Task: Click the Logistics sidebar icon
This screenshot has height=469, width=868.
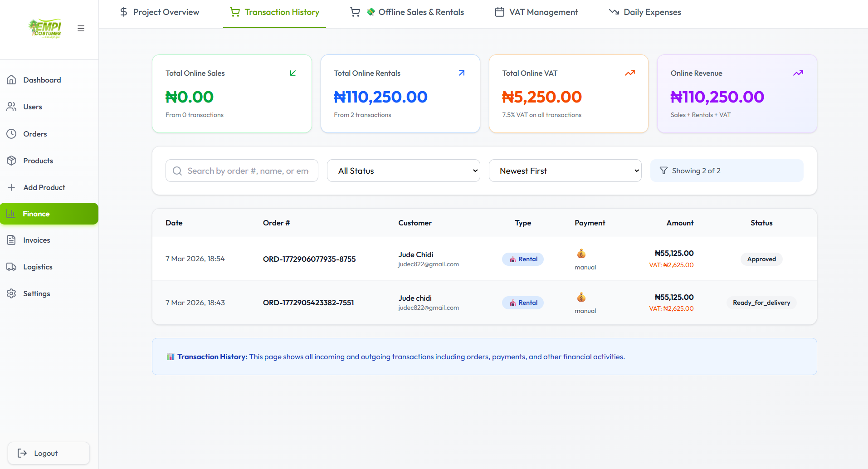Action: tap(11, 267)
